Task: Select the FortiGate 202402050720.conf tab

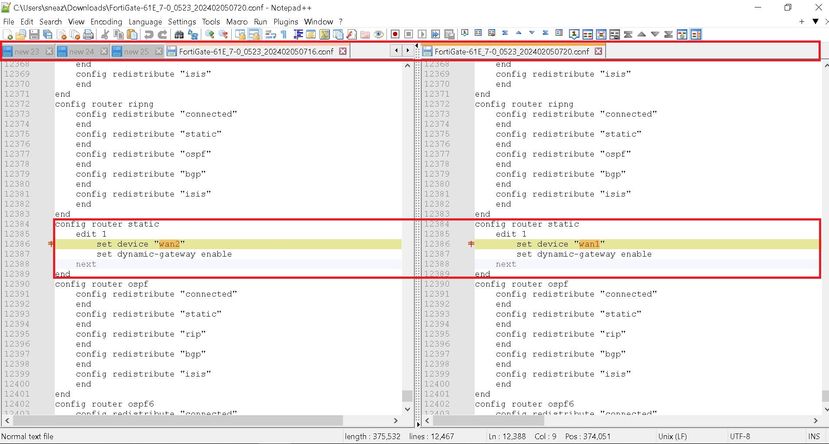Action: click(x=511, y=51)
